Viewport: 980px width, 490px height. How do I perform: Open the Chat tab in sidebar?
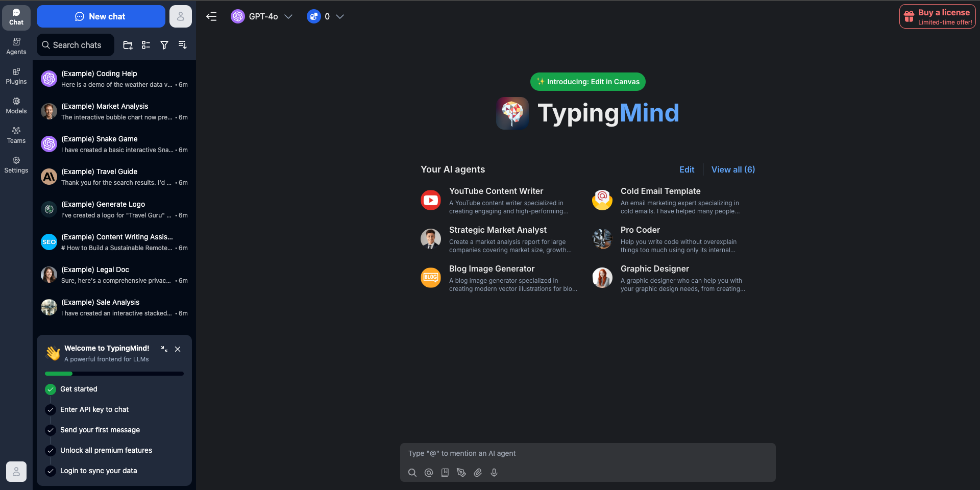click(x=16, y=17)
